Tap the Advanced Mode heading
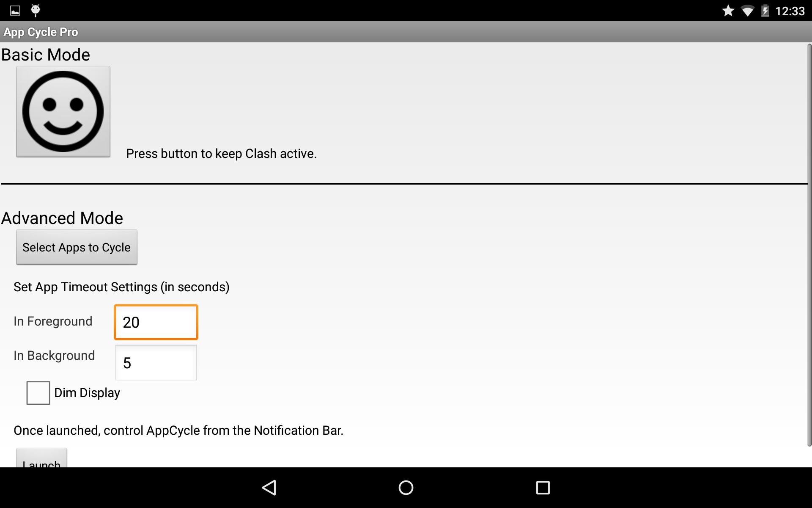 click(62, 218)
